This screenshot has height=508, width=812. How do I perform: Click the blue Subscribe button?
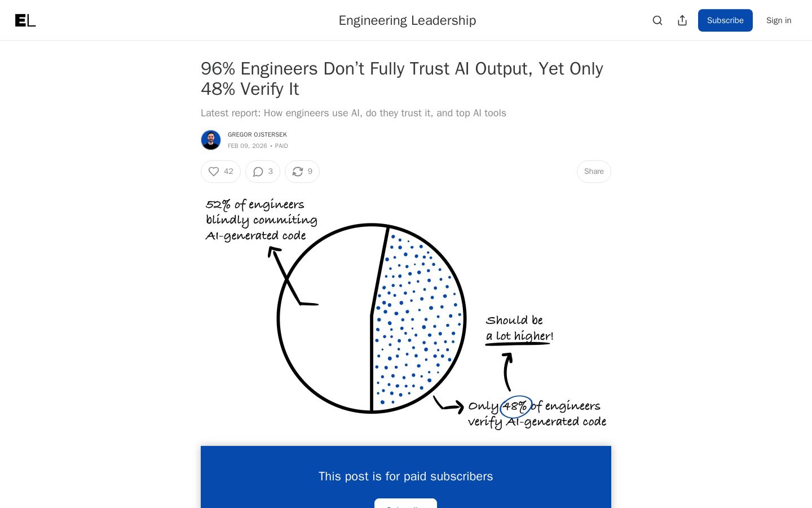(x=725, y=20)
